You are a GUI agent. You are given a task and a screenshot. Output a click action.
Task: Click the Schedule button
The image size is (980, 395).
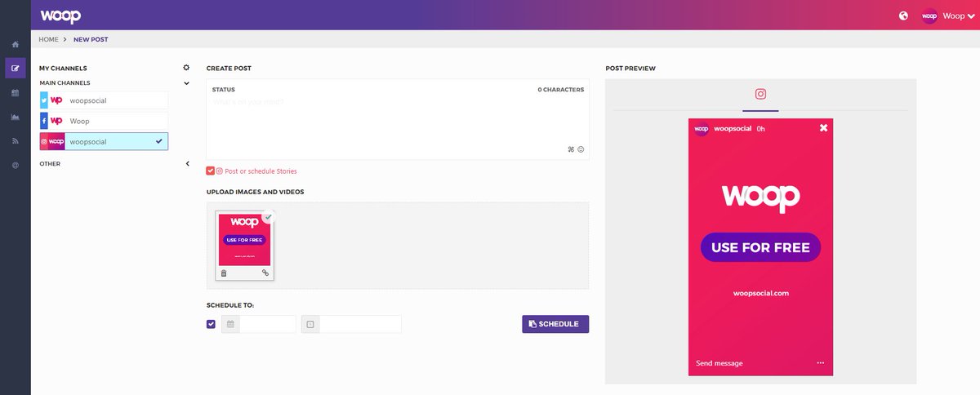pos(555,324)
